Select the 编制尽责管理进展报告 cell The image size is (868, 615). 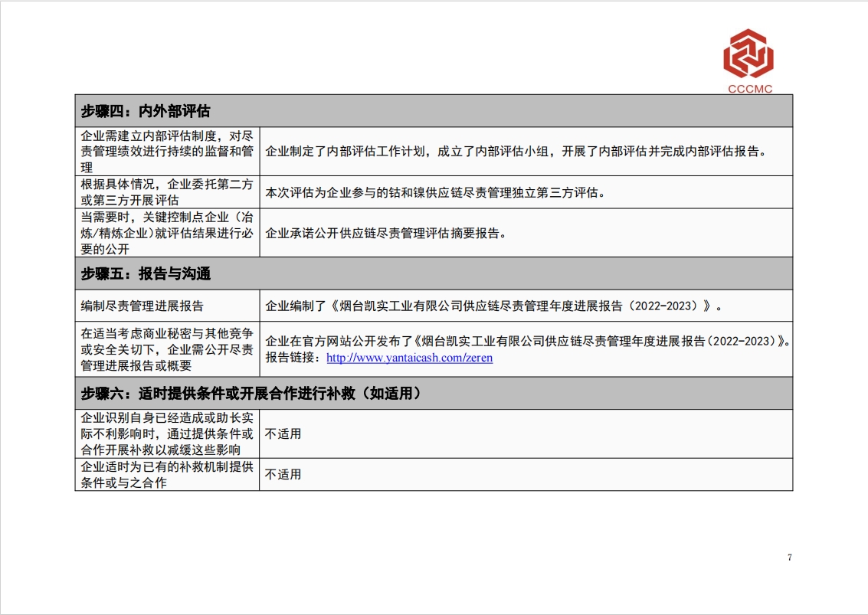(142, 306)
